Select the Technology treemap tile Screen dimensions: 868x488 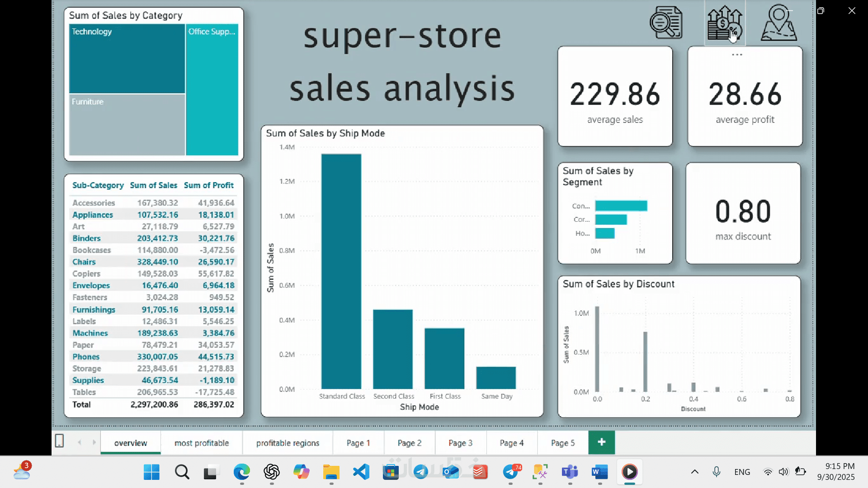[127, 59]
